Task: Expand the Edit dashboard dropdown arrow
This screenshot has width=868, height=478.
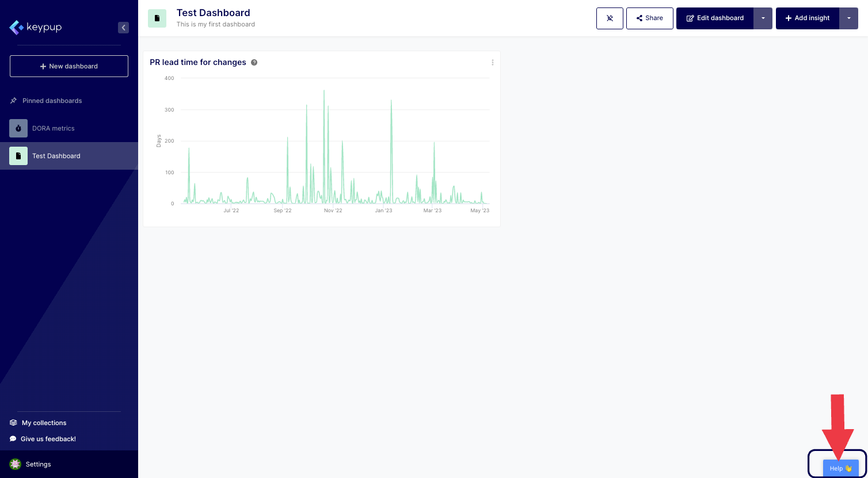Action: 763,18
